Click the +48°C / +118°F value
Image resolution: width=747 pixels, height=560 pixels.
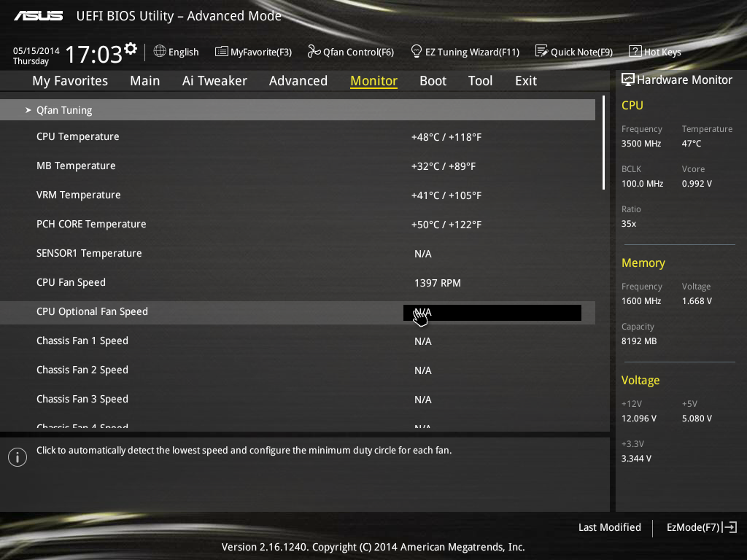pyautogui.click(x=446, y=137)
